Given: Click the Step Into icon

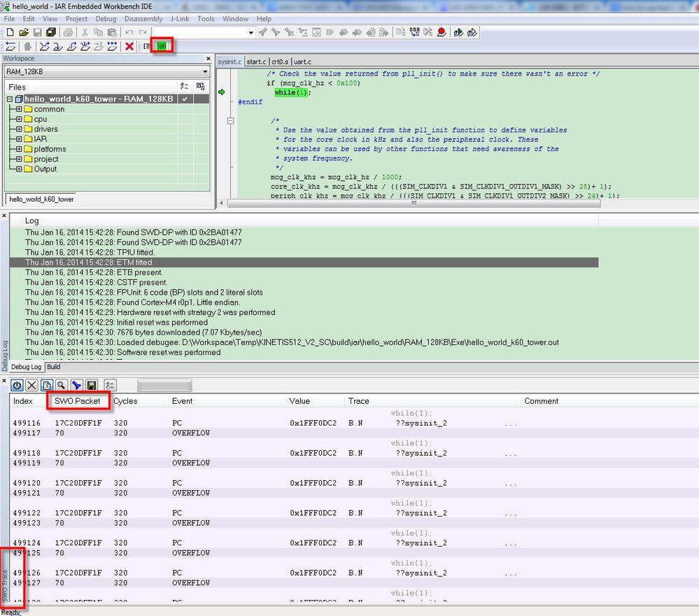Looking at the screenshot, I should (x=58, y=46).
